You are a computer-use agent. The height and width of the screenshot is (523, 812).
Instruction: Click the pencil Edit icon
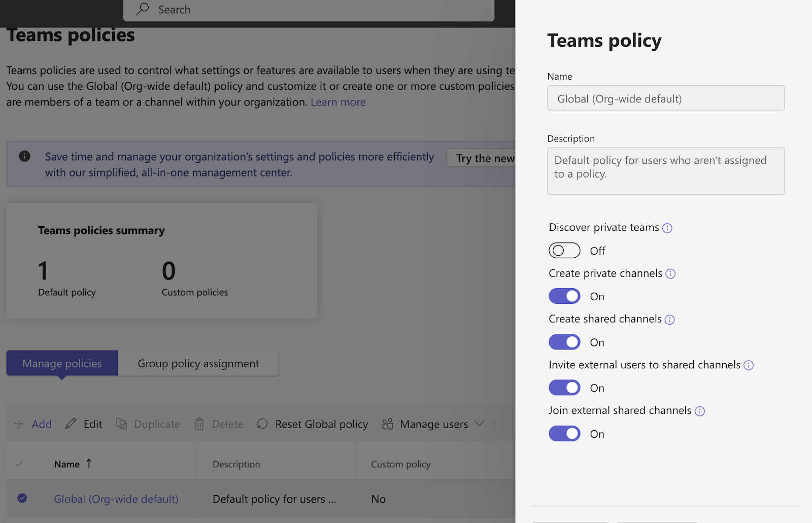pos(71,424)
